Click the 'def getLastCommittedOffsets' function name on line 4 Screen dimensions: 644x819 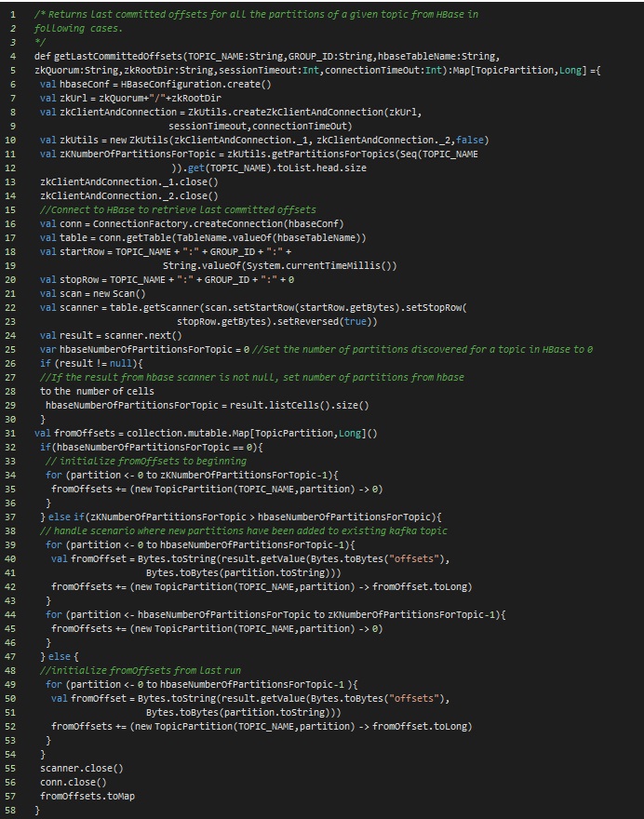click(x=109, y=56)
